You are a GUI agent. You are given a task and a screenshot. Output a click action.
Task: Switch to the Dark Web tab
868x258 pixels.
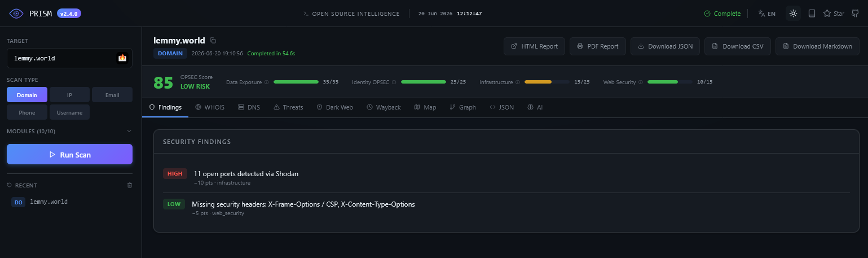pyautogui.click(x=335, y=107)
